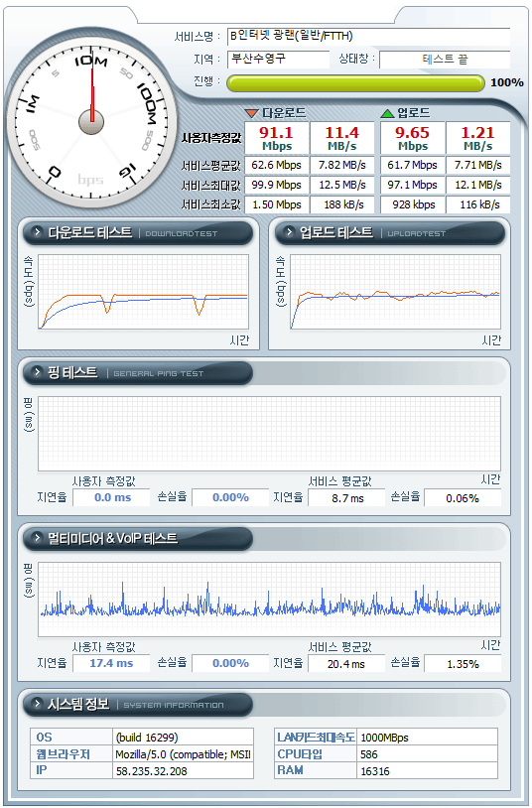This screenshot has height=808, width=532.
Task: Click the 서비스명 field showing B인터넷 광랜
Action: pos(368,36)
